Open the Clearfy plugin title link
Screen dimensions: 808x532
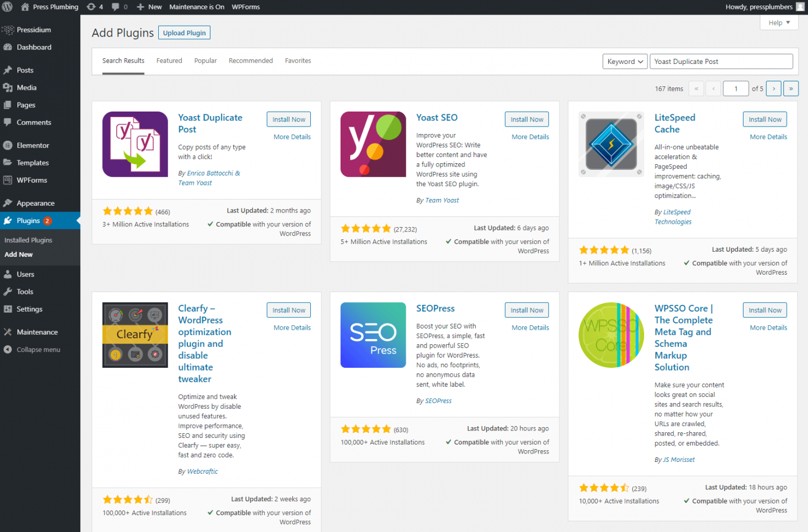[x=205, y=344]
